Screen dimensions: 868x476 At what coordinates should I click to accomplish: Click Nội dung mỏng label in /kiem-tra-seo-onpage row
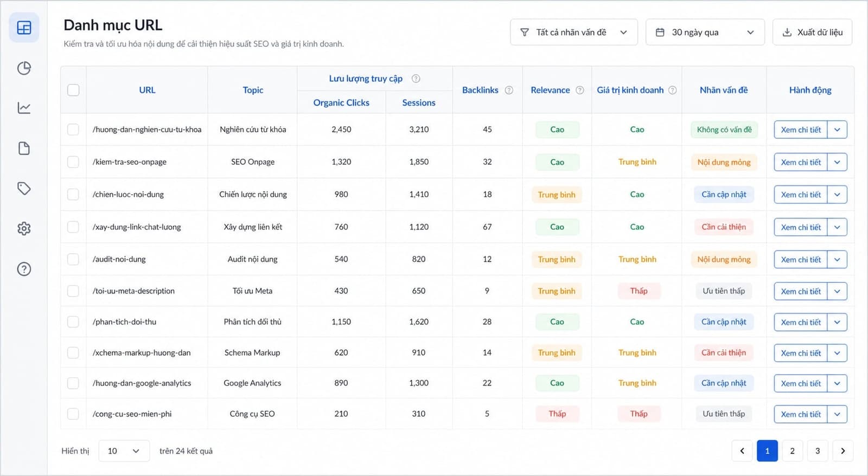click(724, 162)
